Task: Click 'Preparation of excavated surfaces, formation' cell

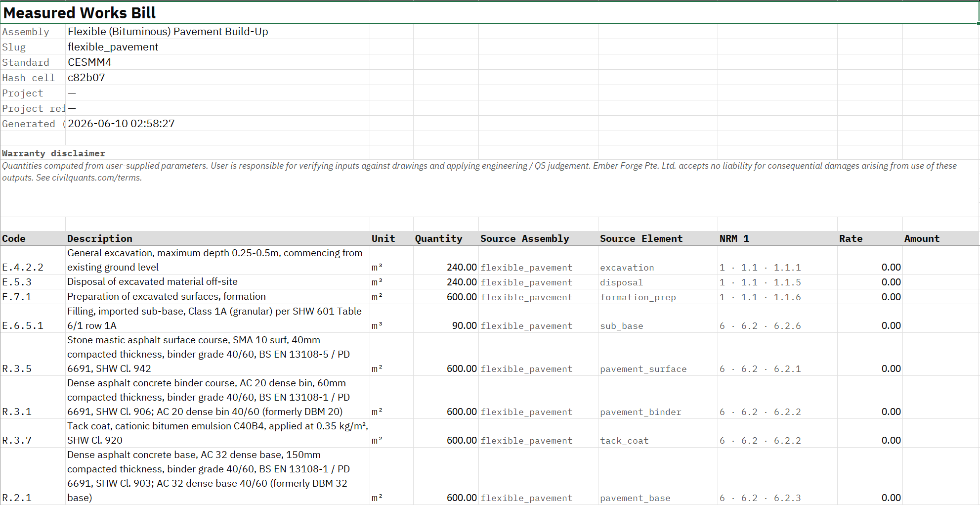Action: (x=217, y=297)
